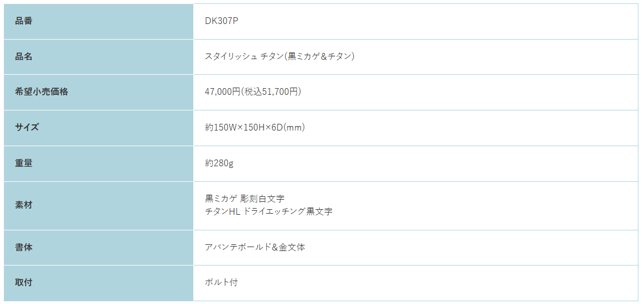Screen dimensions: 644x304
Task: Click the 重量 label cell
Action: [x=99, y=163]
